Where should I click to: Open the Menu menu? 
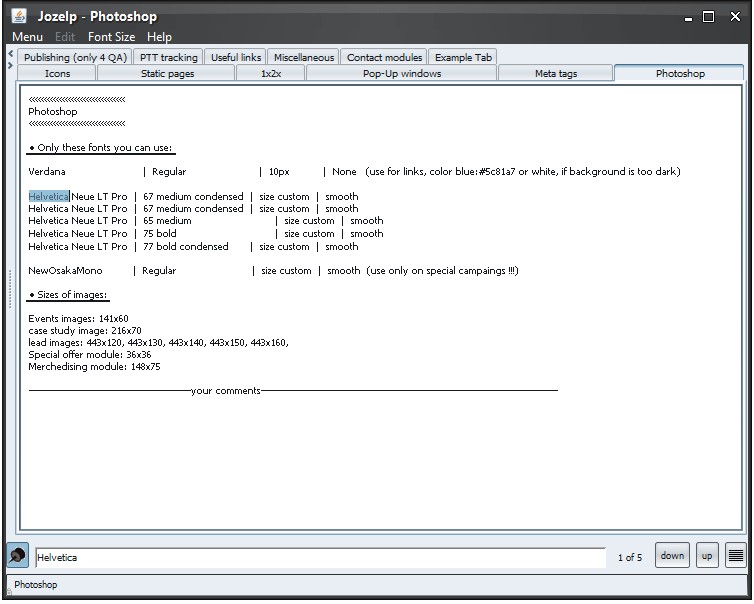coord(27,37)
